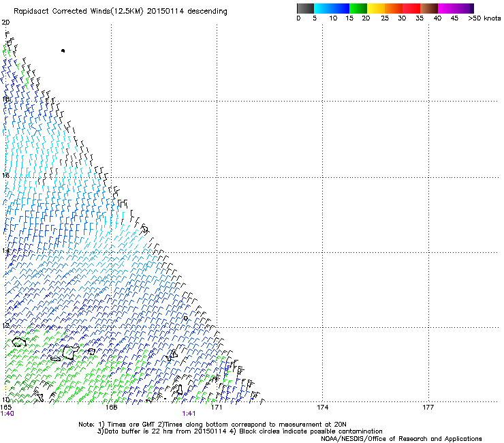The height and width of the screenshot is (443, 504).
Task: Click the '14' latitude axis label
Action: [x=5, y=250]
